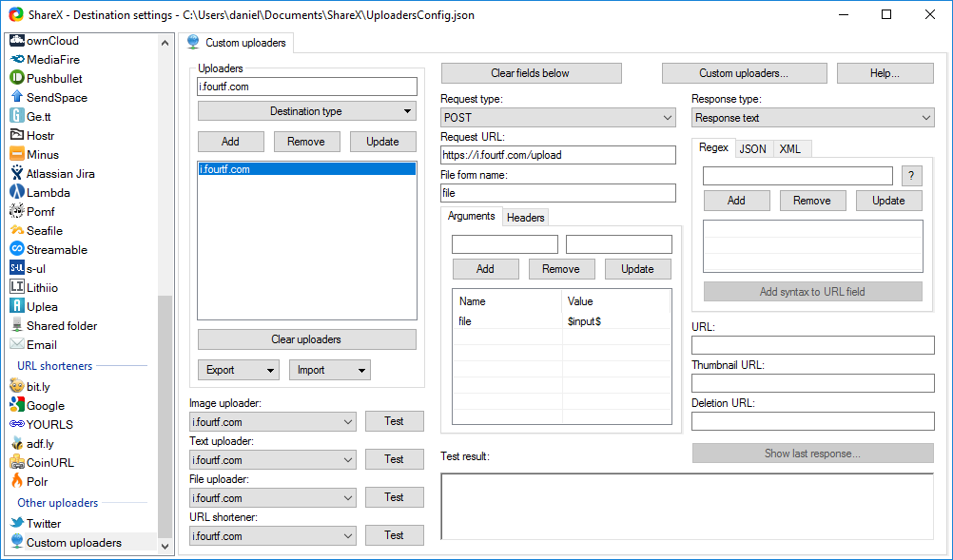Open the URL shortener combo box
The width and height of the screenshot is (953, 560).
click(x=273, y=535)
